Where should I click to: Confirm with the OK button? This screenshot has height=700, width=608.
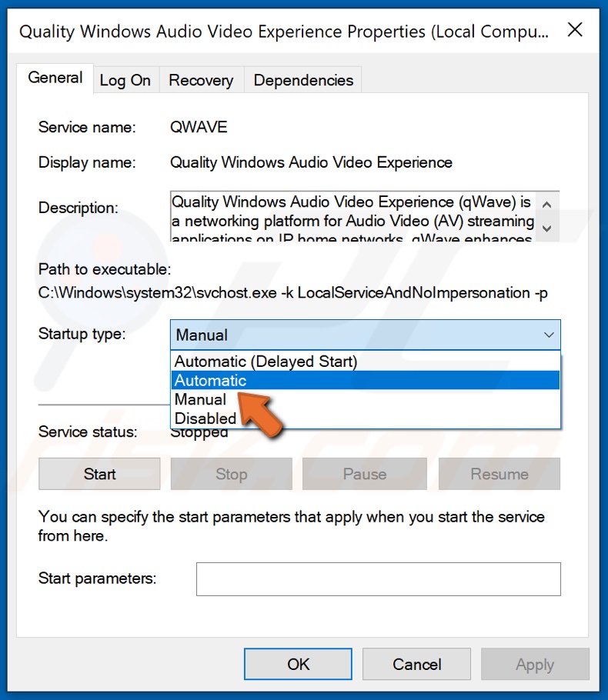click(298, 665)
